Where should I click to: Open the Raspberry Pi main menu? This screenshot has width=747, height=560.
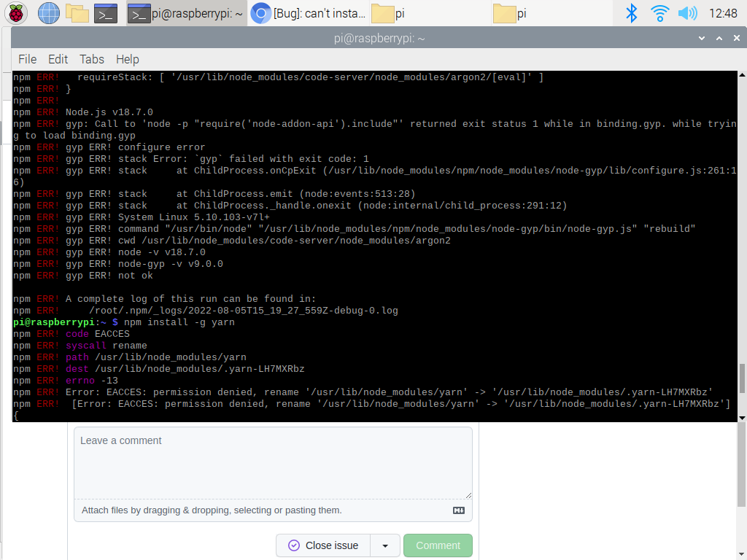tap(16, 13)
